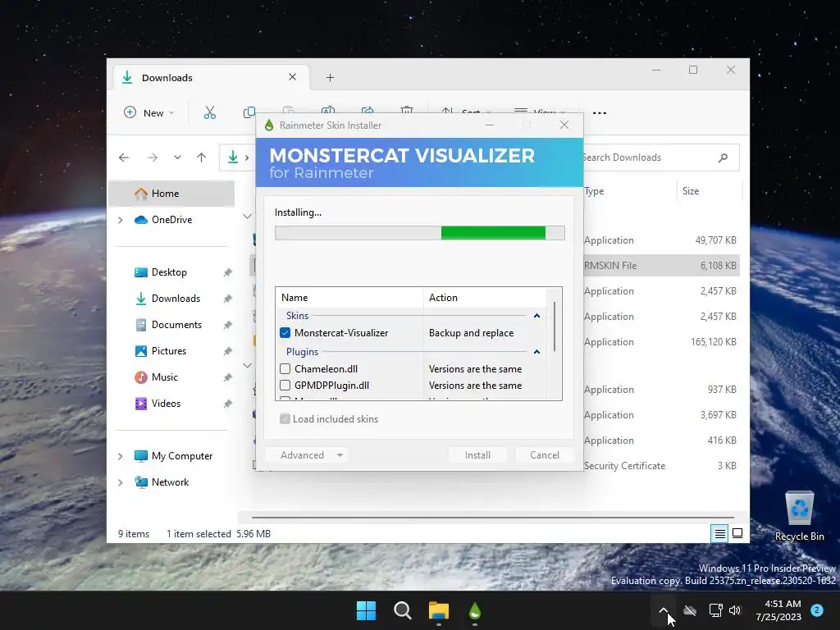Expand the OneDrive tree node
The image size is (840, 630).
click(121, 220)
